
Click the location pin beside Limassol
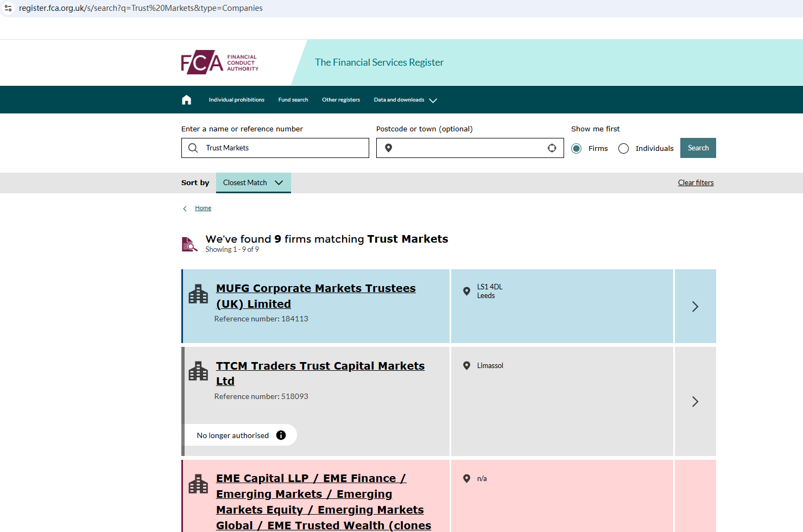tap(466, 365)
